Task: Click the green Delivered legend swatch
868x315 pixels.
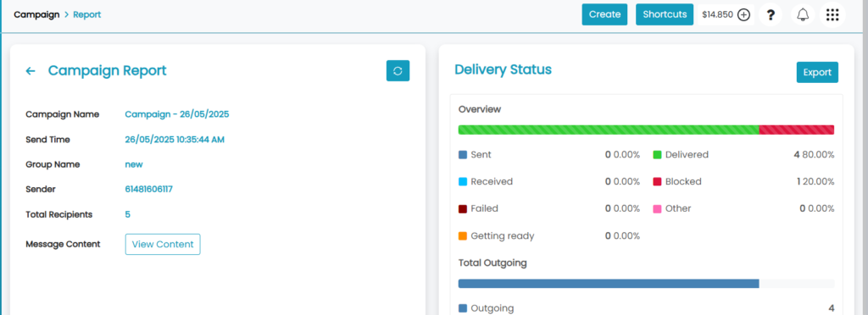Action: click(657, 155)
